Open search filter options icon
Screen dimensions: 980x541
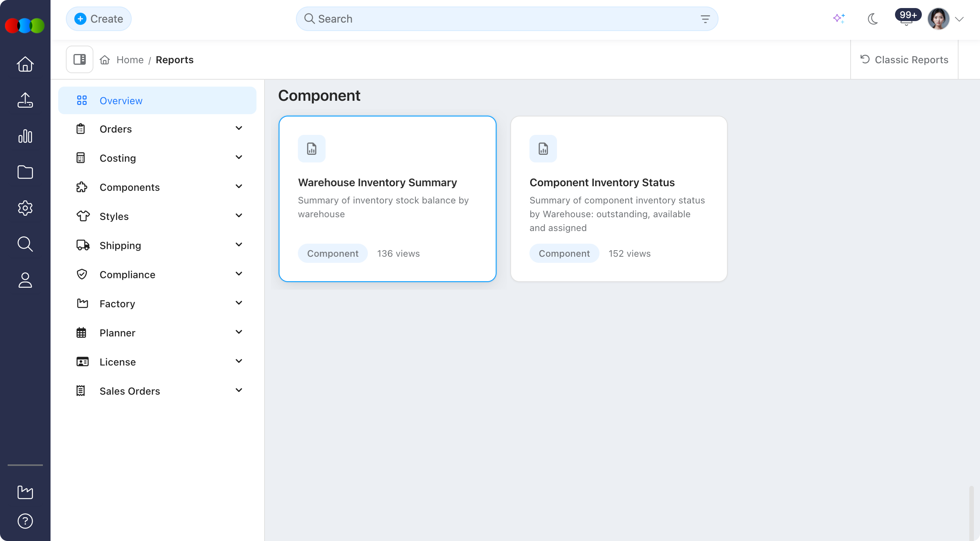(705, 19)
